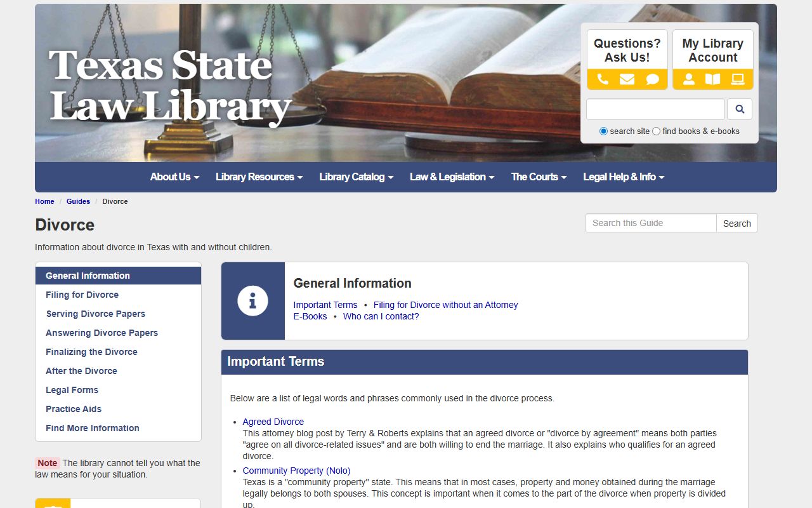
Task: Open Answering Divorce Papers sidebar page
Action: pos(118,333)
